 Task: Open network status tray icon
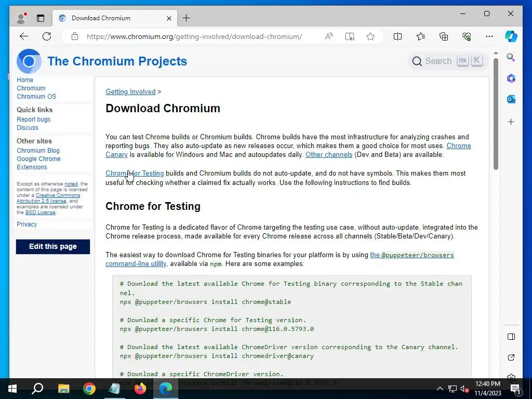click(x=453, y=389)
